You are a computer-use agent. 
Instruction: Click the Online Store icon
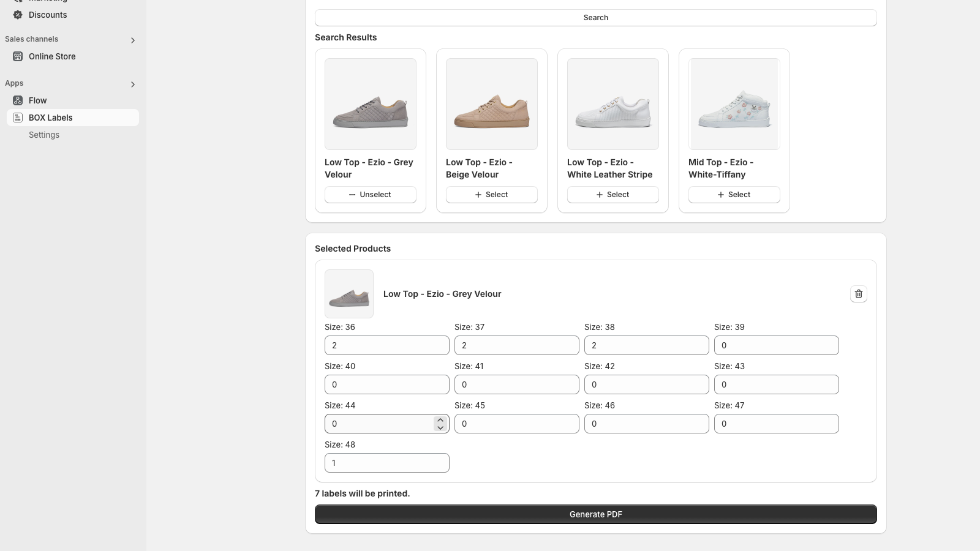[17, 56]
